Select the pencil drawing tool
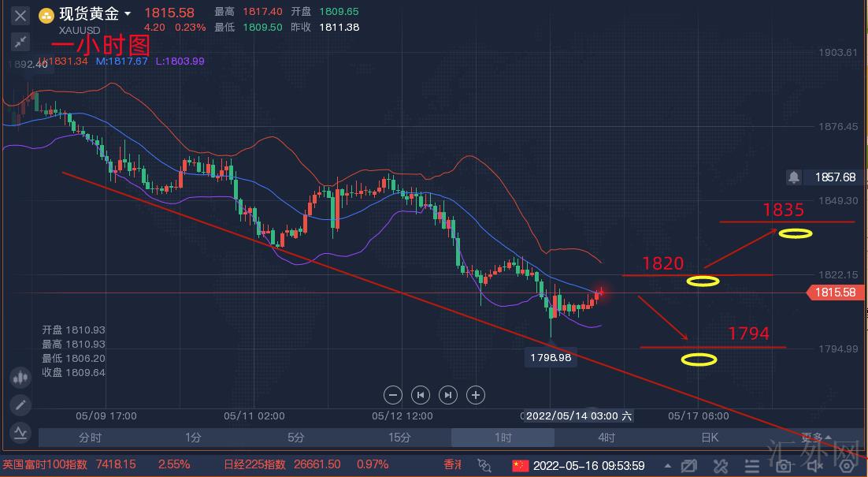 pyautogui.click(x=20, y=405)
